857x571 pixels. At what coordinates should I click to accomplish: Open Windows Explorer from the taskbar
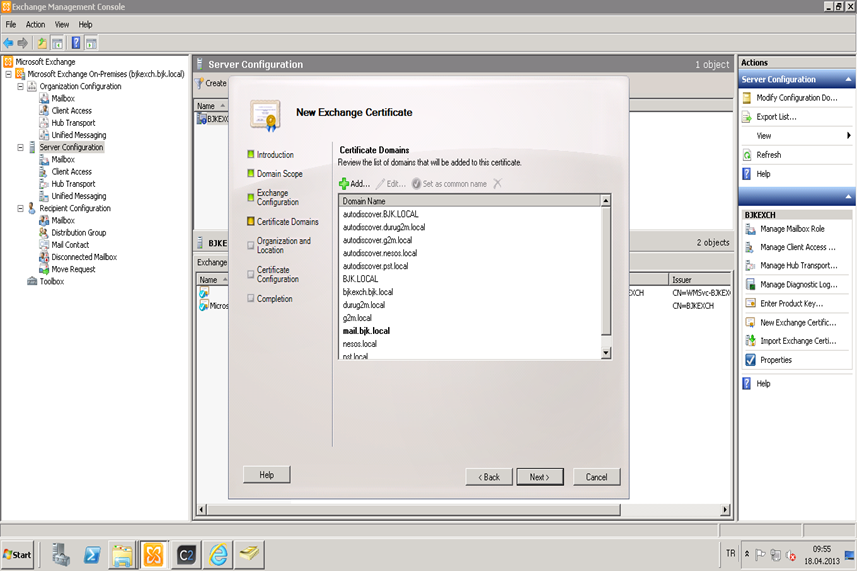[x=122, y=555]
